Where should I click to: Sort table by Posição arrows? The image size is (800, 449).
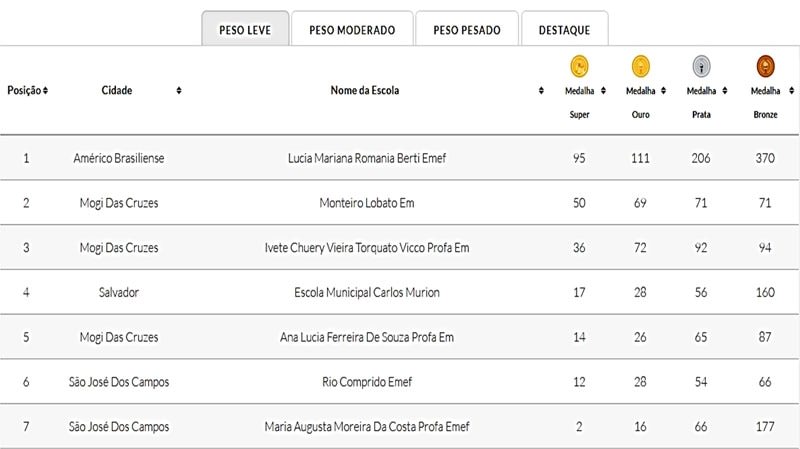[45, 90]
